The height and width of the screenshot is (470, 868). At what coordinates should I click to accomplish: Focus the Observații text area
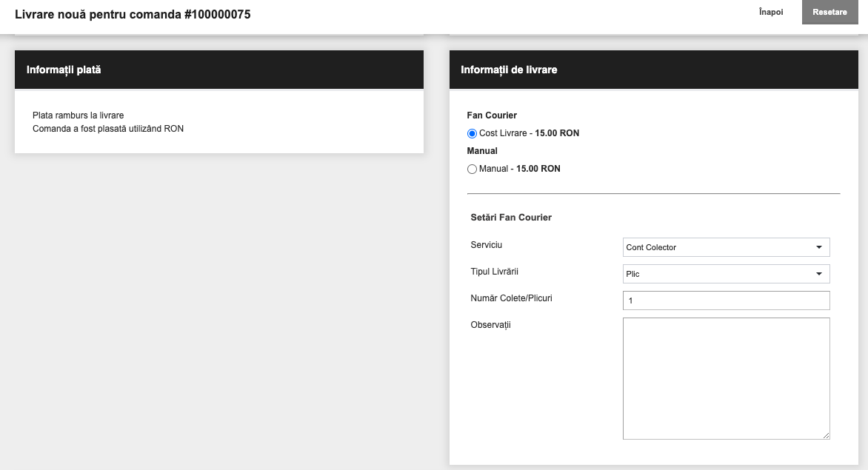[726, 378]
